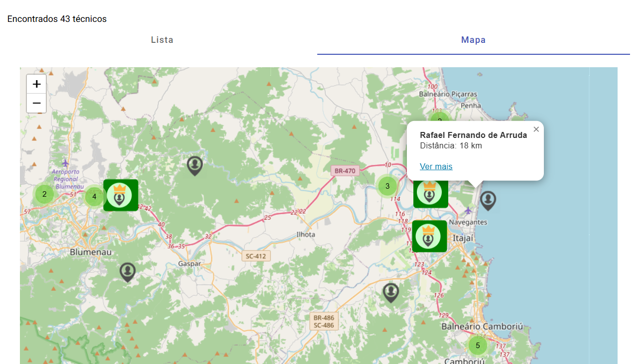Select crowned technician marker next to Itajaí

(429, 236)
